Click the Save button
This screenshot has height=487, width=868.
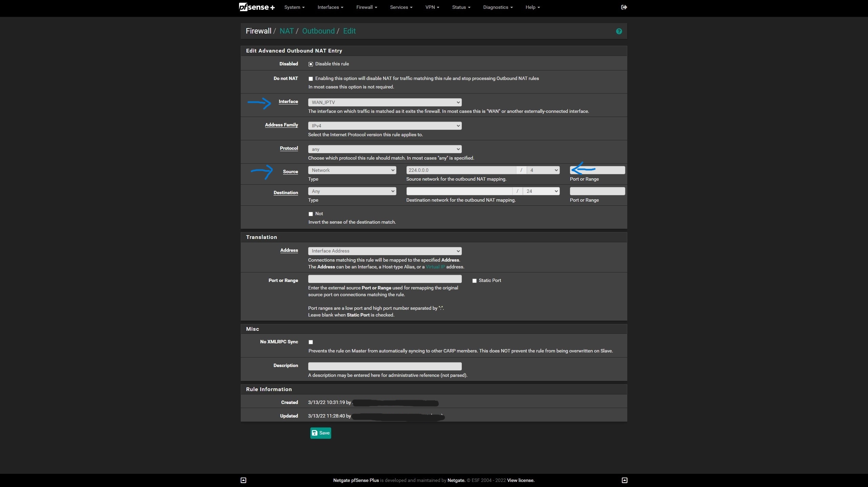pos(320,433)
